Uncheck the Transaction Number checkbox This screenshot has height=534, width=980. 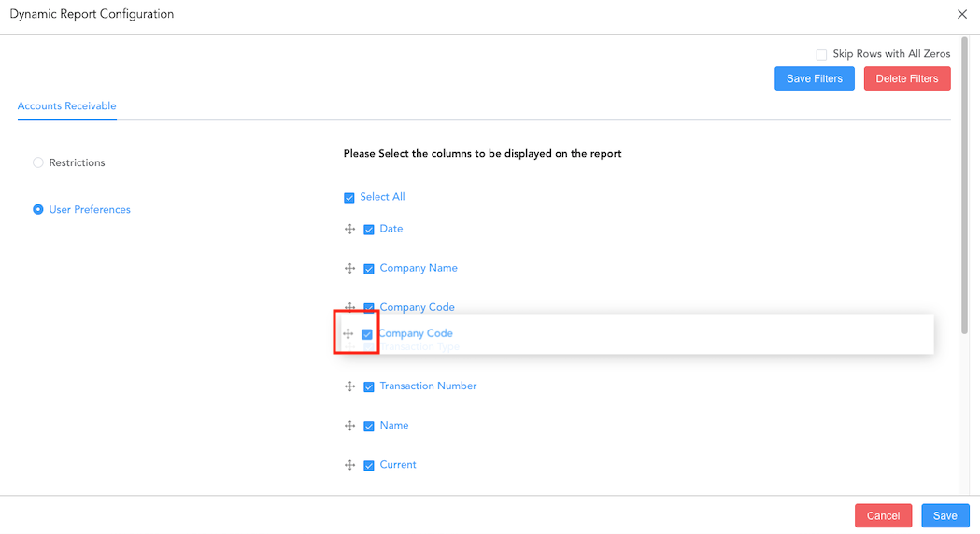click(369, 386)
